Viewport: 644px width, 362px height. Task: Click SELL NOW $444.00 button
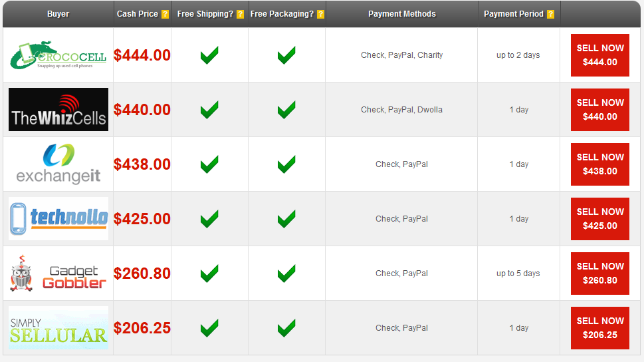click(x=600, y=55)
